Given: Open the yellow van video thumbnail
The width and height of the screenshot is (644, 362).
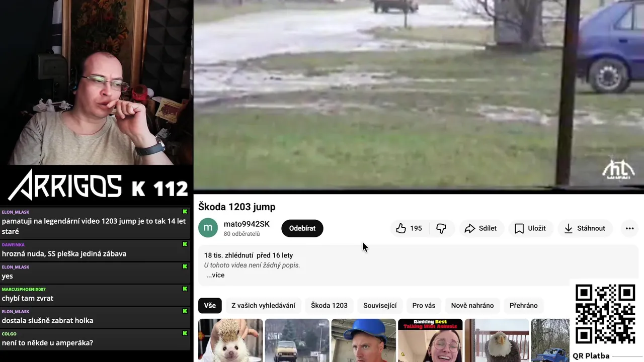Looking at the screenshot, I should [297, 340].
